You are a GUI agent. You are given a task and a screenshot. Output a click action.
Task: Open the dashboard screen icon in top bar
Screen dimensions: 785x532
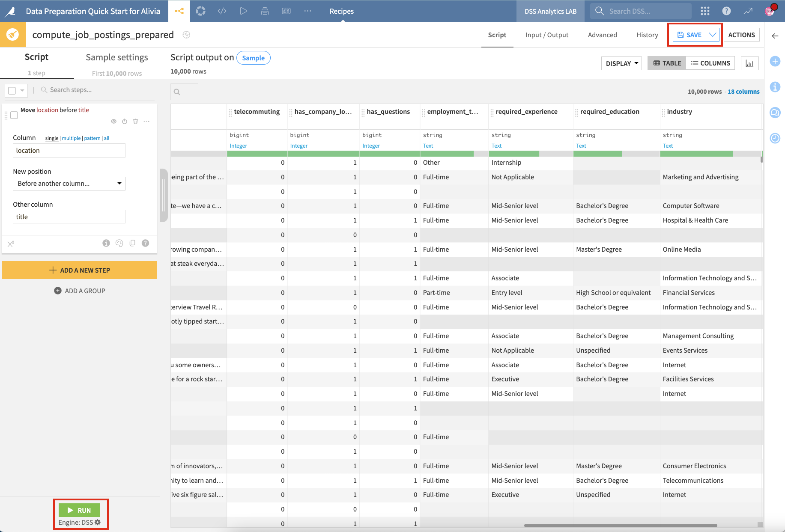287,11
